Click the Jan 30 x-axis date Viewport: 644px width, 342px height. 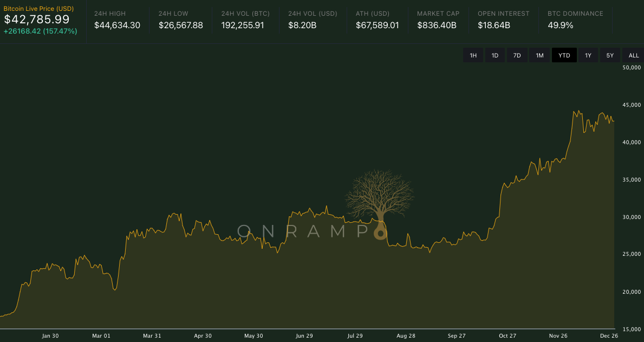tap(50, 336)
